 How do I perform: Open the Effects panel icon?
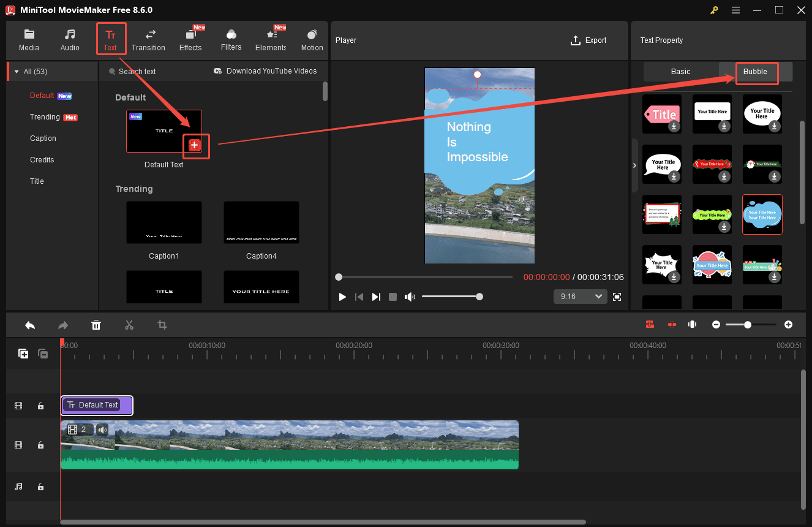pos(190,39)
